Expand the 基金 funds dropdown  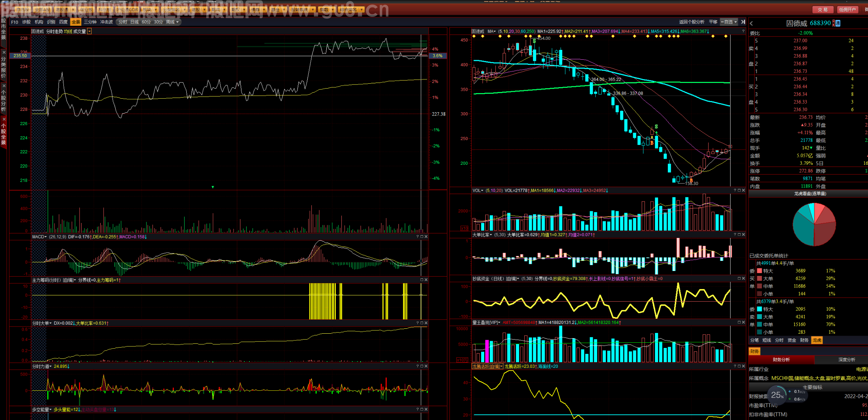pyautogui.click(x=284, y=9)
